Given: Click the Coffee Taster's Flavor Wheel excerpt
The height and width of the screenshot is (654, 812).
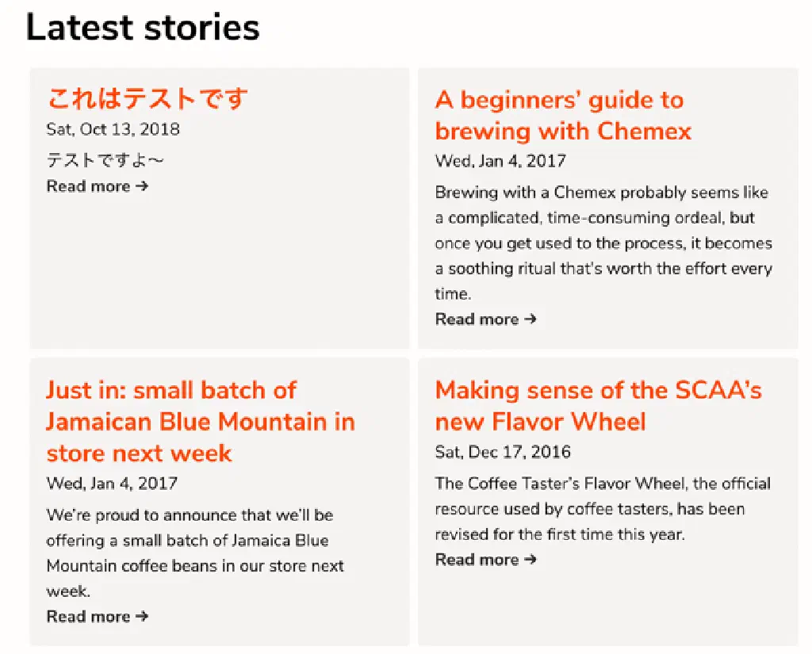Looking at the screenshot, I should [602, 509].
